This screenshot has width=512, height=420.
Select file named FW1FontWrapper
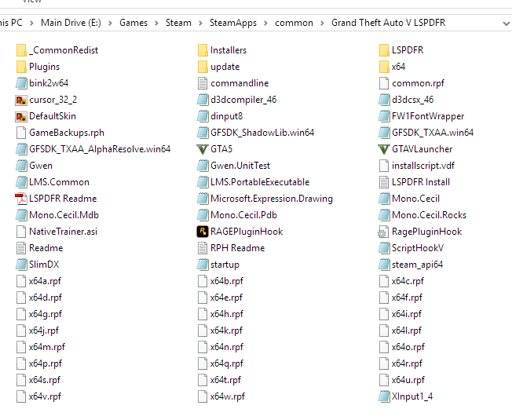coord(428,116)
